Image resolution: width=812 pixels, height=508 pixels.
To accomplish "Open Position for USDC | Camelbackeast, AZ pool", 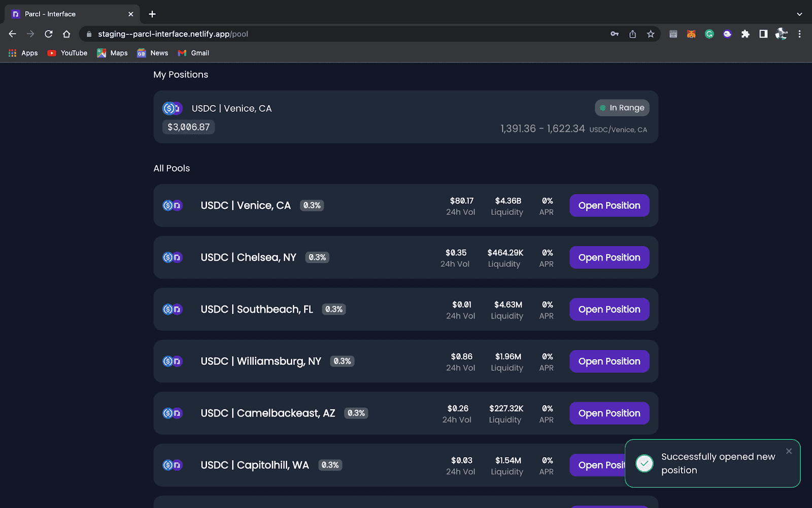I will 609,413.
